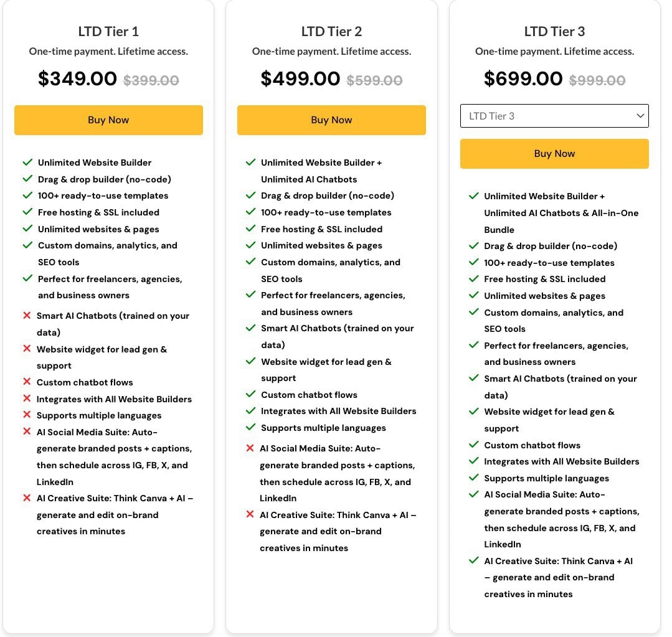Click green check beside Free hosting & SSL in Tier 3
Image resolution: width=672 pixels, height=637 pixels.
click(473, 279)
